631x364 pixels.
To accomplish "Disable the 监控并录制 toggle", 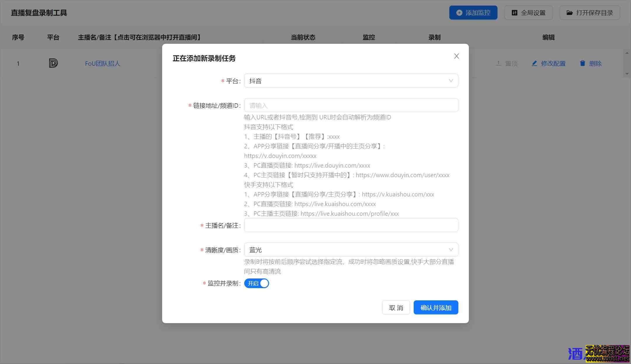I will point(256,283).
